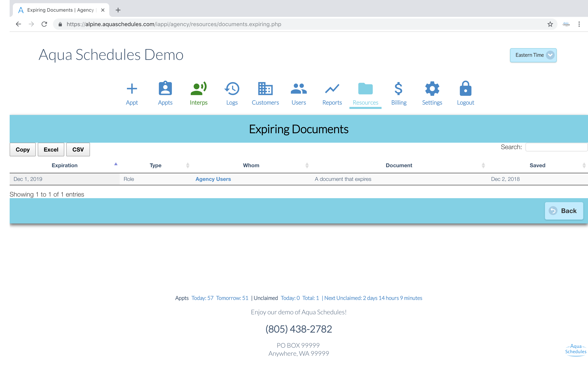Click in the Search input field

pos(556,147)
